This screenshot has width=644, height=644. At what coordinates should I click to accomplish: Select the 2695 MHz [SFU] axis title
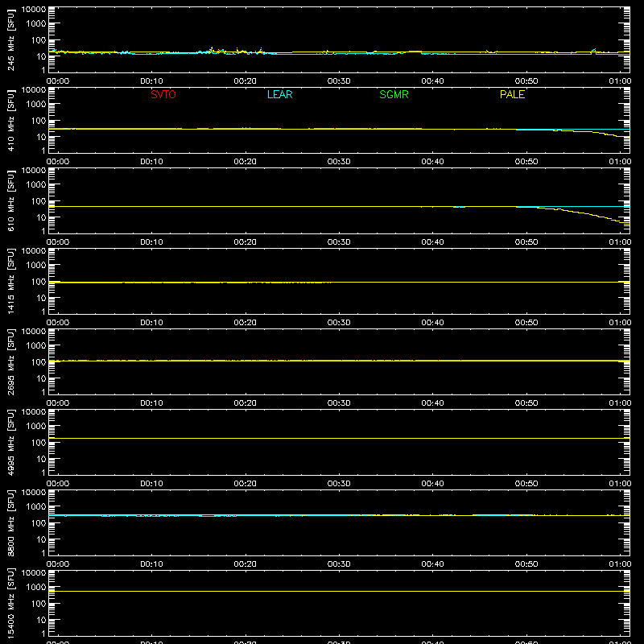pyautogui.click(x=10, y=361)
